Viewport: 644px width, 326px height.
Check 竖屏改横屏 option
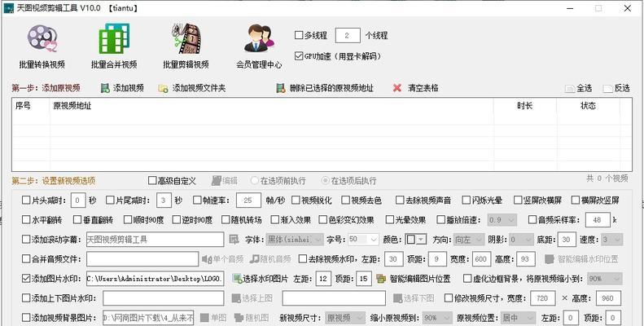click(518, 200)
